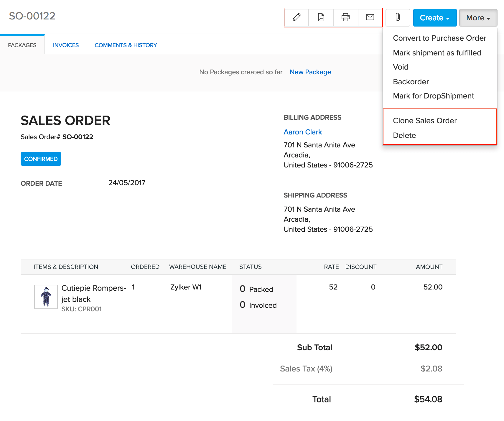Open Aaron Clark's contact link
The width and height of the screenshot is (504, 421).
(303, 132)
